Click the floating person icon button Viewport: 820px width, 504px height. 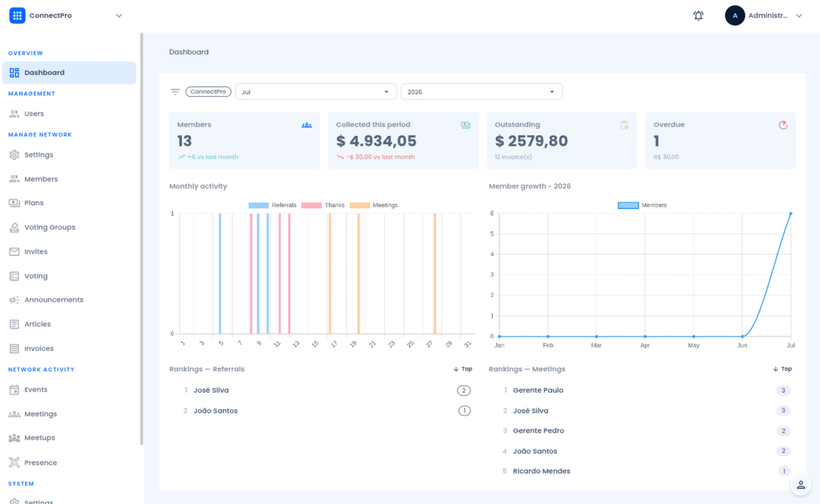pyautogui.click(x=801, y=485)
